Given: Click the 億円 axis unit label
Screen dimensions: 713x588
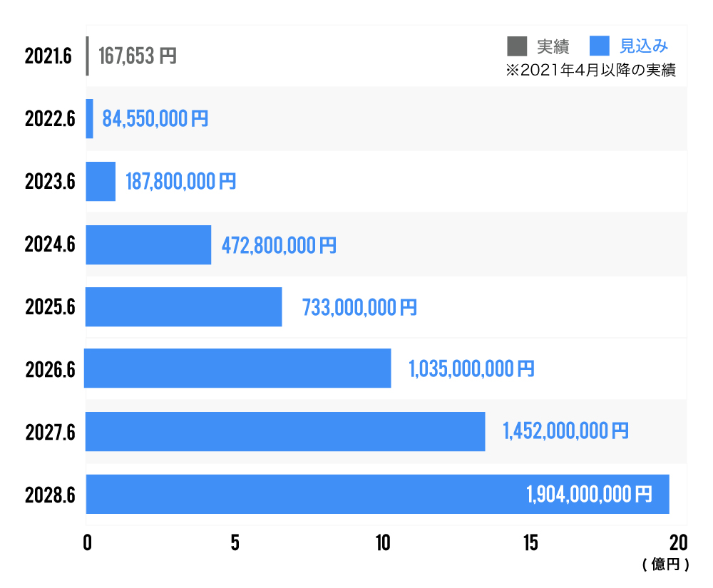Looking at the screenshot, I should (665, 565).
